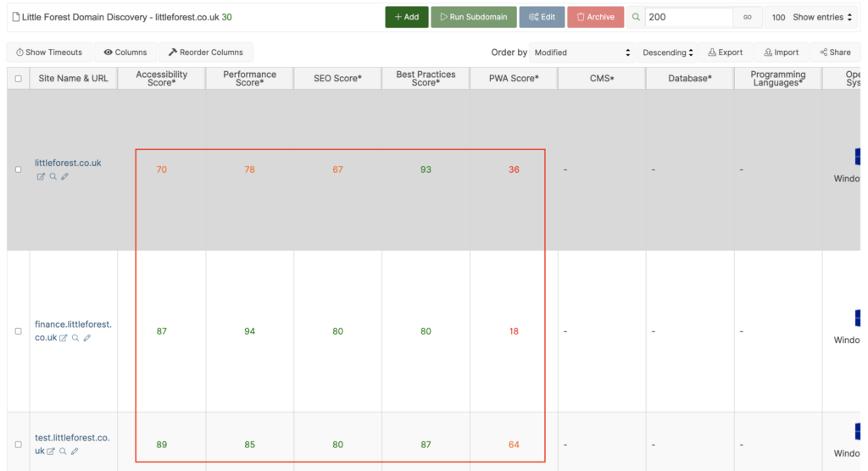Open external link icon for finance.littleforest.co.uk

[x=63, y=338]
